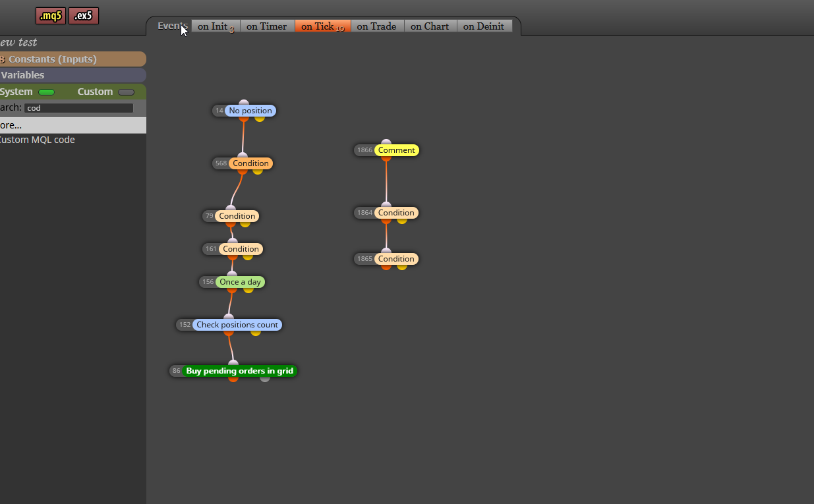The width and height of the screenshot is (814, 504).
Task: Switch to the on Deinit tab
Action: pos(484,26)
